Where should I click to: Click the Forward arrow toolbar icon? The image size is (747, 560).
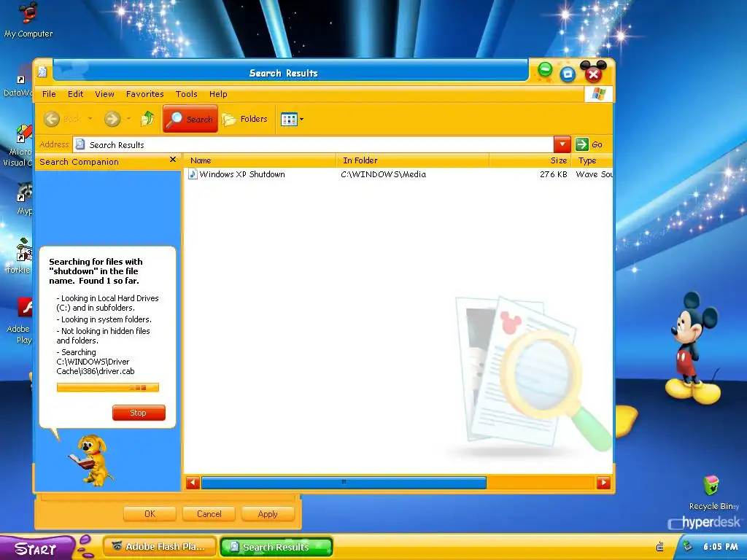(112, 119)
